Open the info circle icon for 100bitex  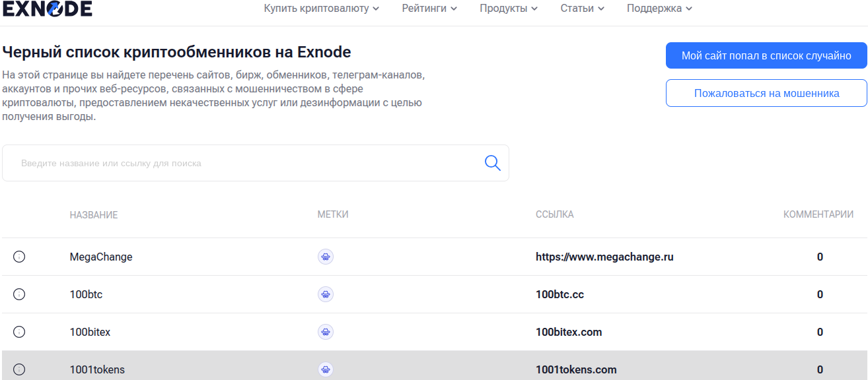[x=19, y=332]
